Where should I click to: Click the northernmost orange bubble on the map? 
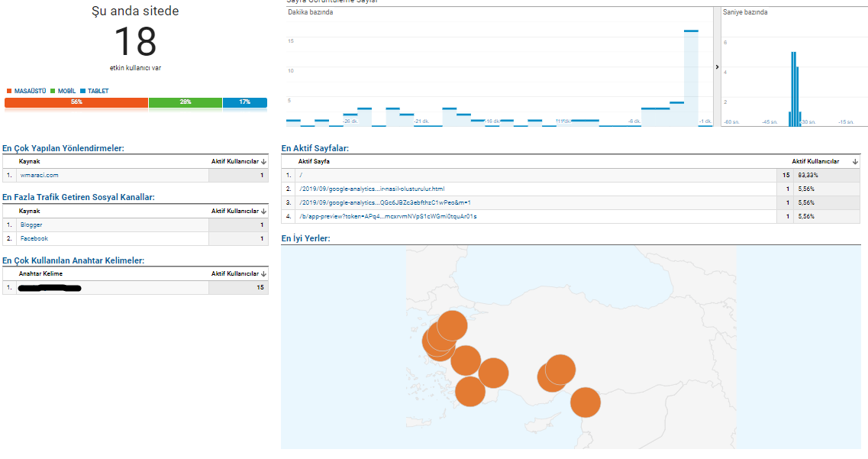(x=452, y=325)
